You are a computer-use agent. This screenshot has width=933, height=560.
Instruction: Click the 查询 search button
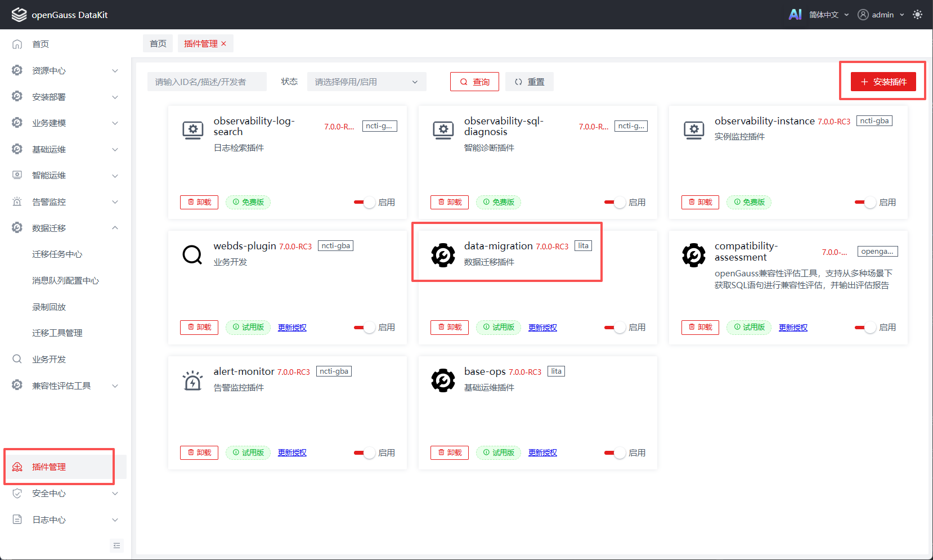tap(474, 82)
